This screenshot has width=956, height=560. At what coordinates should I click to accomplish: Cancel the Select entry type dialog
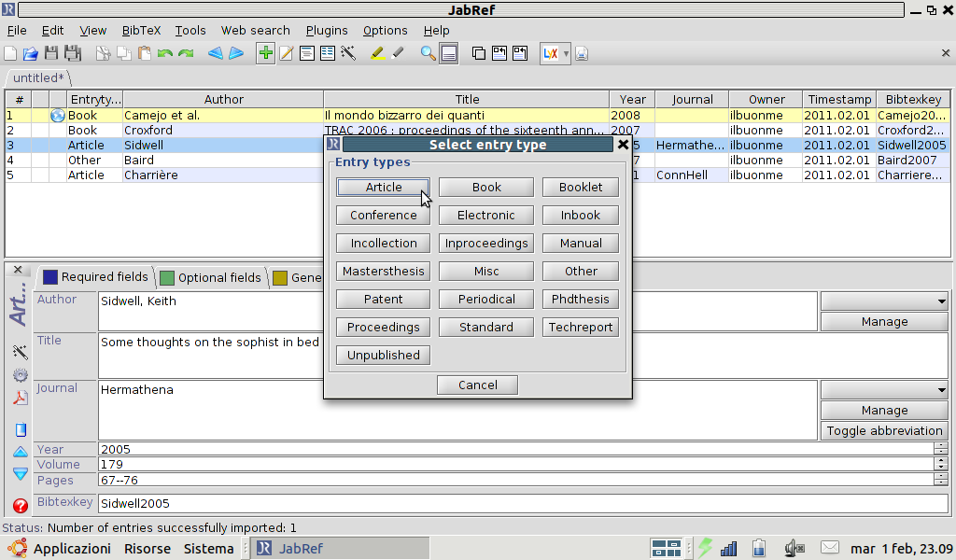tap(477, 385)
